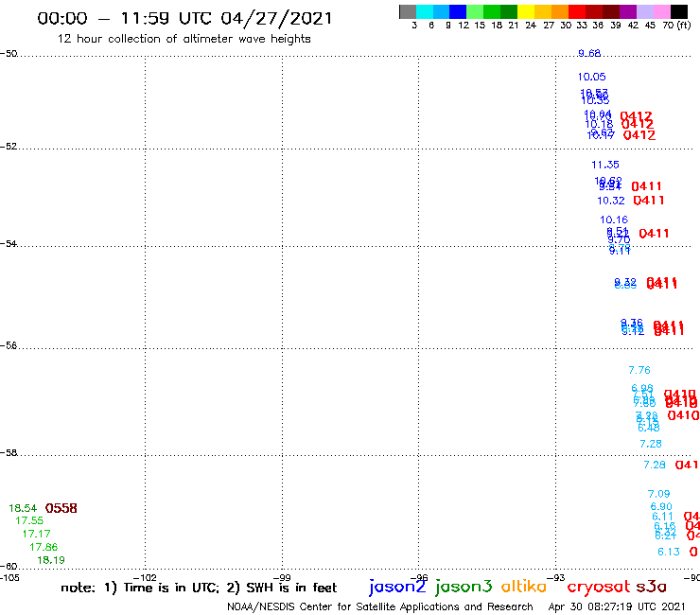Screen dimensions: 700x615
Task: Click the note 'Time is in UTC'
Action: pos(170,588)
